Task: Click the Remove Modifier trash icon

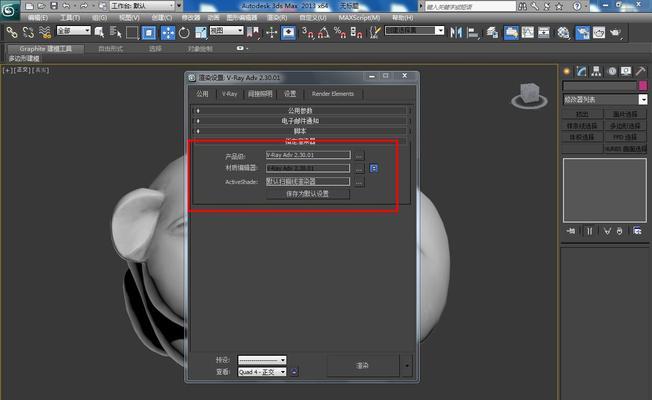Action: click(620, 231)
